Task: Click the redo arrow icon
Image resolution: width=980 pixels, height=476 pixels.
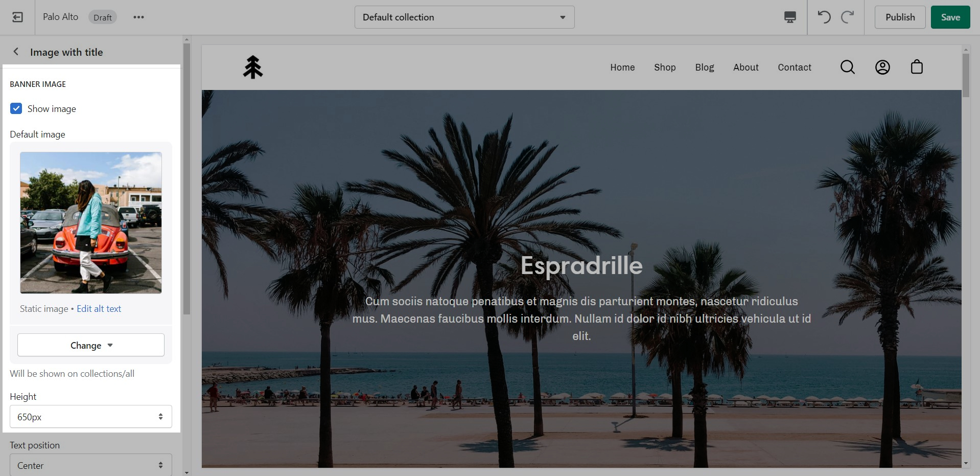Action: pyautogui.click(x=848, y=17)
